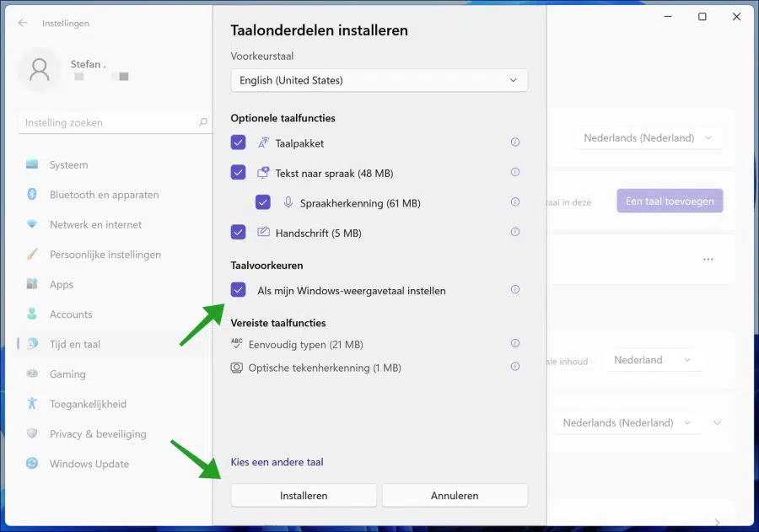Viewport: 759px width, 532px height.
Task: Click the Kies een andere taal link
Action: tap(277, 462)
